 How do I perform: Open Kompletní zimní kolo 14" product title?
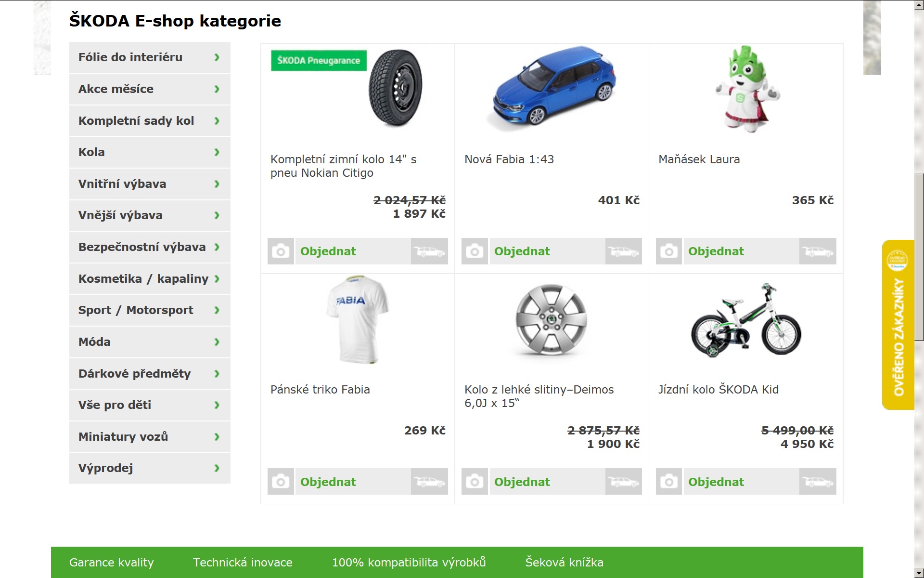click(344, 166)
